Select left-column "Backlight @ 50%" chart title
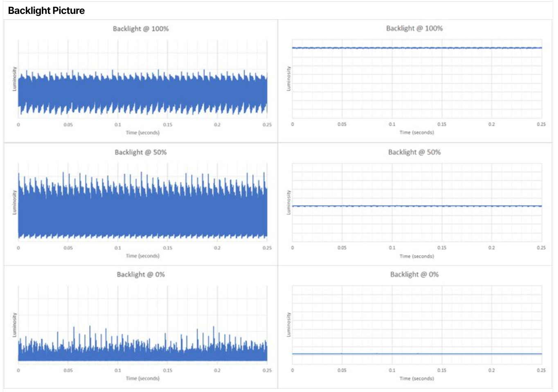This screenshot has width=558, height=392. coord(141,152)
